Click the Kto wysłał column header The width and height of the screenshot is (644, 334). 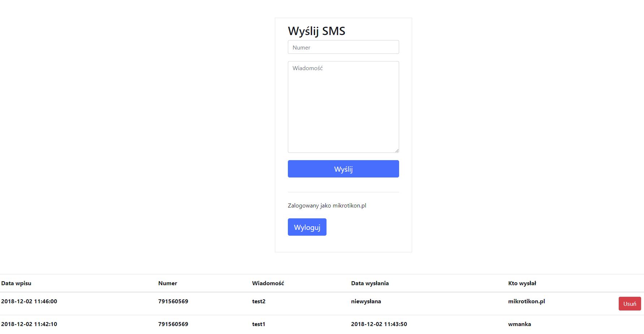click(522, 283)
